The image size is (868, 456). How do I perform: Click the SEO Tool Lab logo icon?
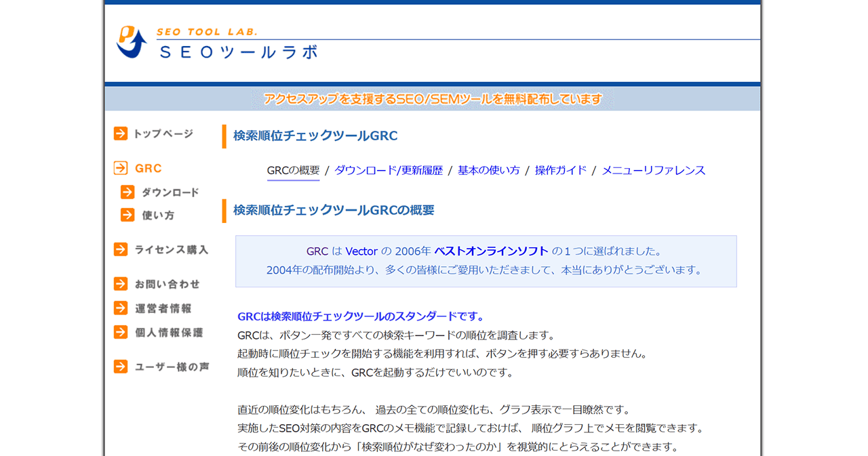tap(131, 42)
